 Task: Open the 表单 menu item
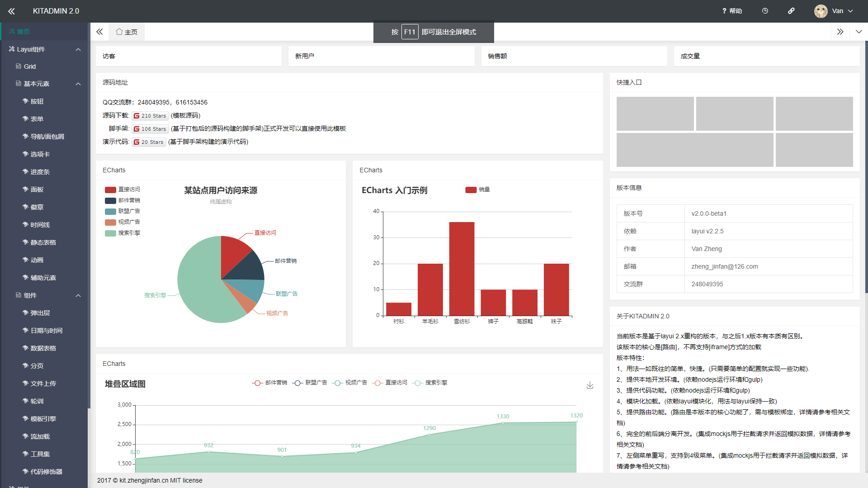(44, 119)
